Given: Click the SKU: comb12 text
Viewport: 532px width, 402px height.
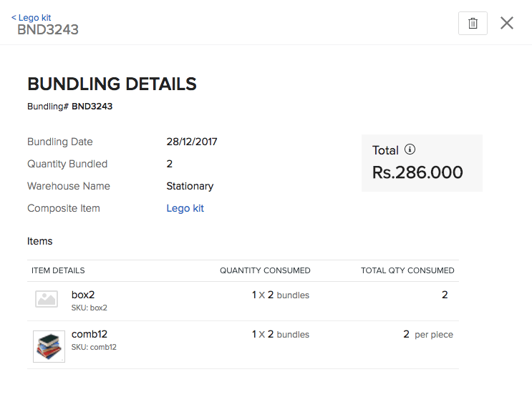Looking at the screenshot, I should (x=94, y=347).
